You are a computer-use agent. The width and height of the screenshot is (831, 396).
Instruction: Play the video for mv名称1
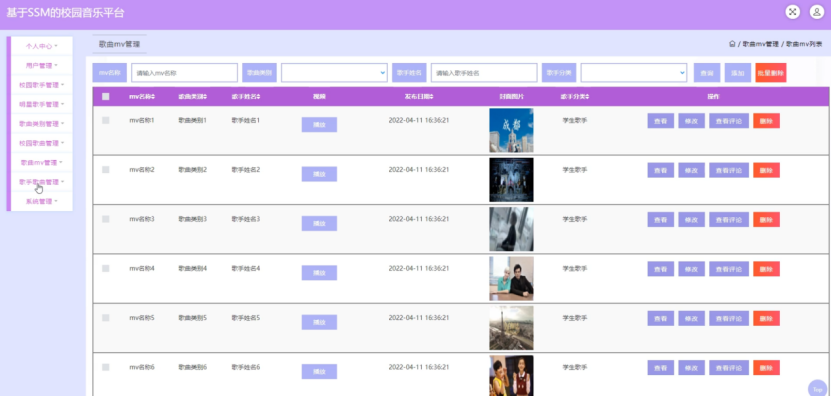(319, 125)
